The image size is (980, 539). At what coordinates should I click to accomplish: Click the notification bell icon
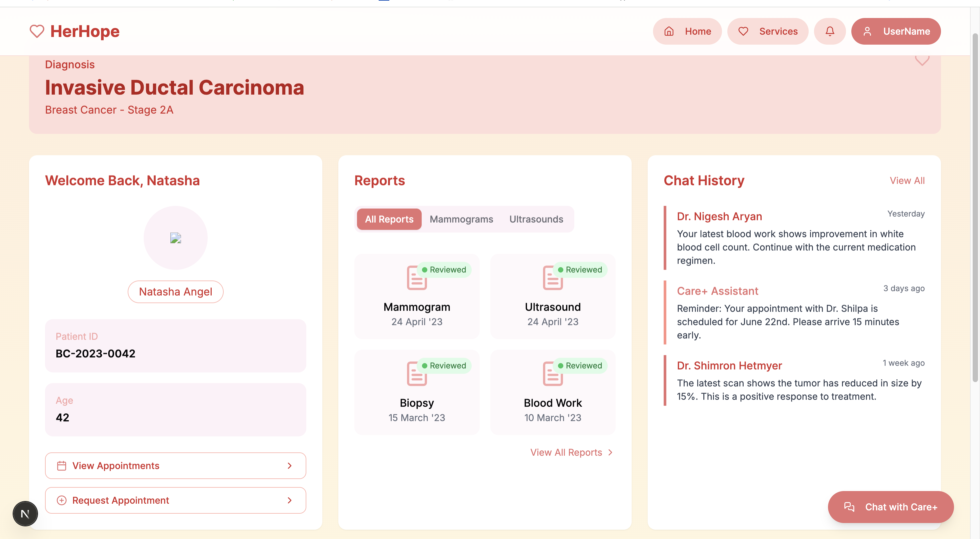click(830, 31)
